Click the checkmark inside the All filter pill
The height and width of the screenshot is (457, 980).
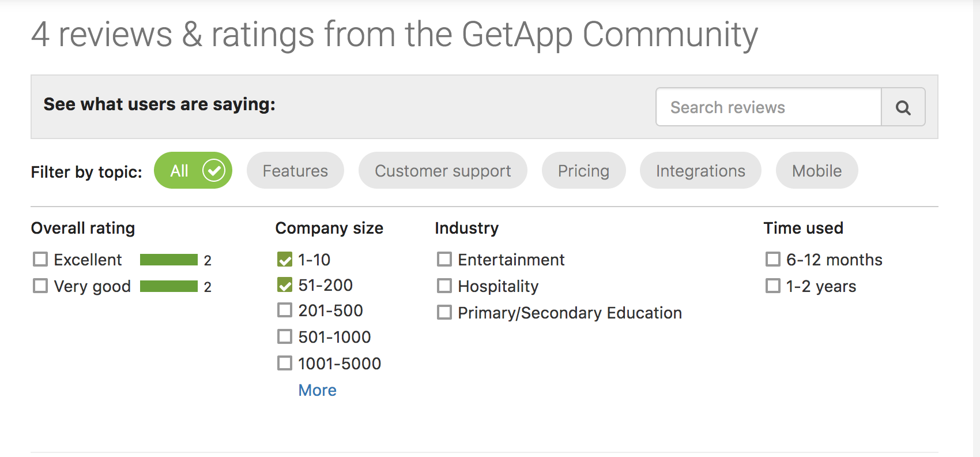coord(213,170)
